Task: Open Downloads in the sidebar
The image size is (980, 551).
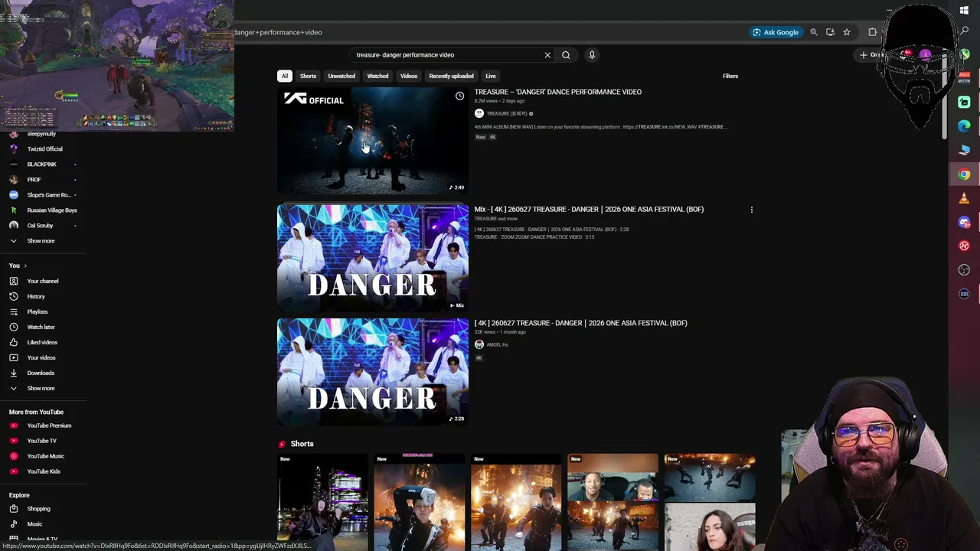Action: tap(41, 373)
